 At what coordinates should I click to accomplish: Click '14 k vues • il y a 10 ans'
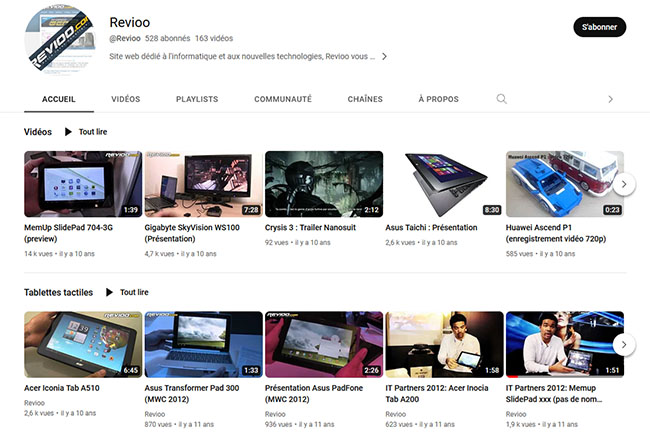pos(59,254)
